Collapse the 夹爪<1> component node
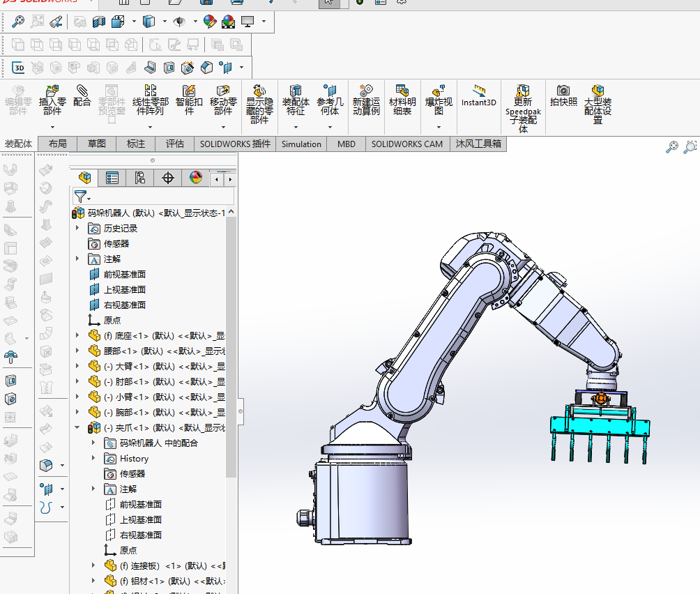The height and width of the screenshot is (594, 700). [77, 428]
